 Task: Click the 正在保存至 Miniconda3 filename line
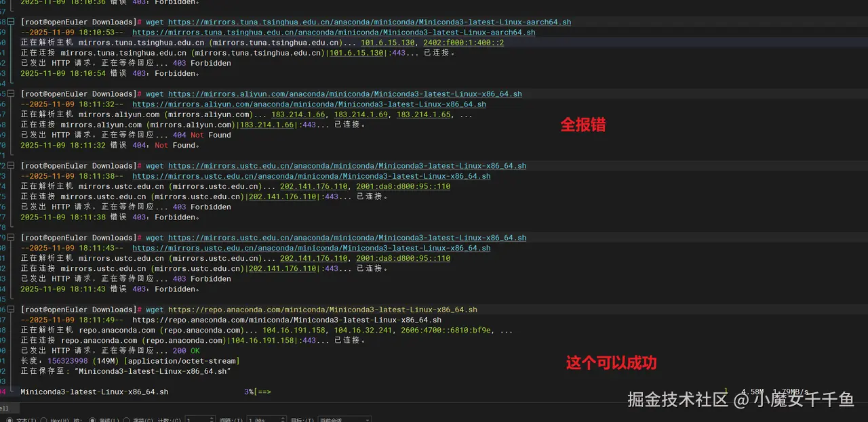tap(126, 371)
